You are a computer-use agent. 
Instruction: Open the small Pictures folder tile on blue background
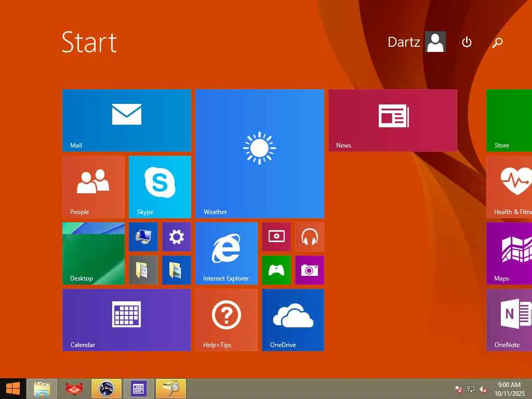pos(177,270)
